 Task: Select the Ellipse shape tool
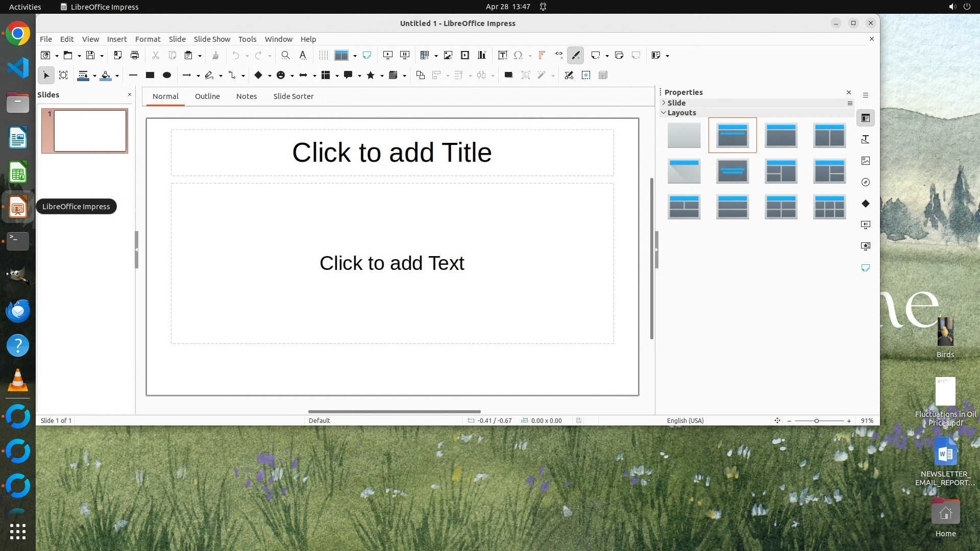pos(166,75)
